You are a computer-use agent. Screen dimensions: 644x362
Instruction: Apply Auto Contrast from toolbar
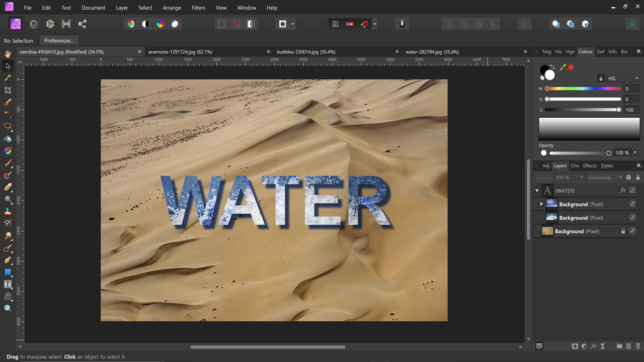tap(145, 24)
